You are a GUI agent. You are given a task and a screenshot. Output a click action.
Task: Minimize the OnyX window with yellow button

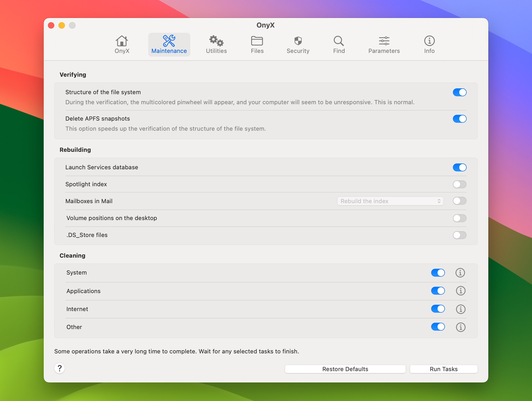point(62,25)
